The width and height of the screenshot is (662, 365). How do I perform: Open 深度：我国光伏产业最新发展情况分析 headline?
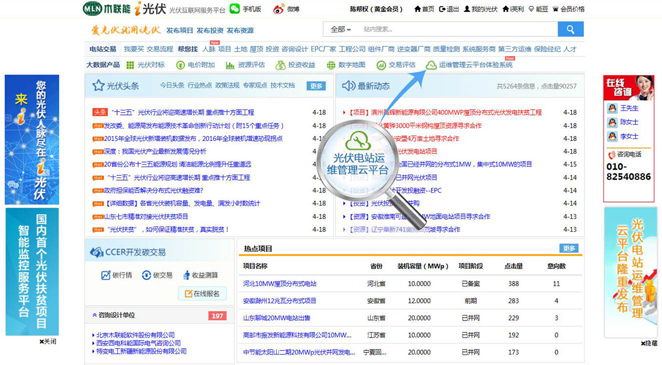point(155,151)
